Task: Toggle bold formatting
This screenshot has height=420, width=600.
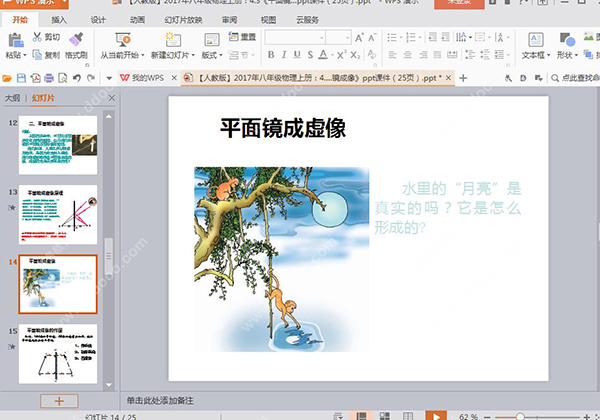Action: pos(271,55)
